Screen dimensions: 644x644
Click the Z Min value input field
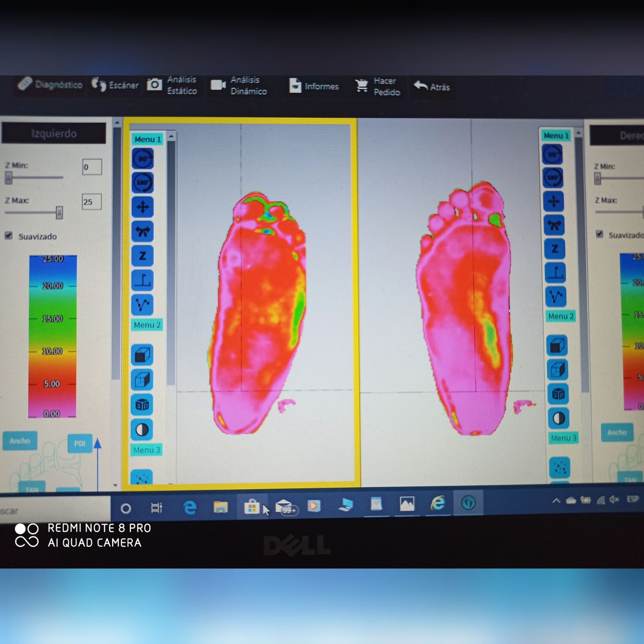tap(92, 167)
